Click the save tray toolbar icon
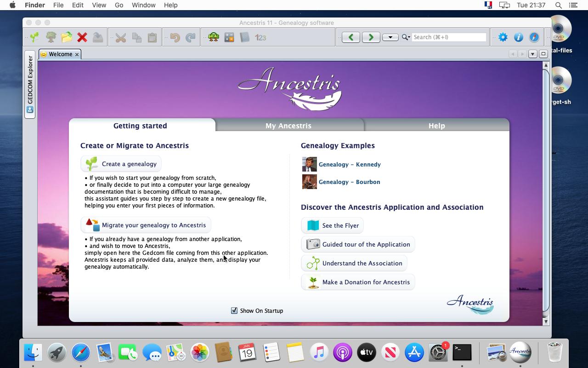588x368 pixels. pos(98,37)
